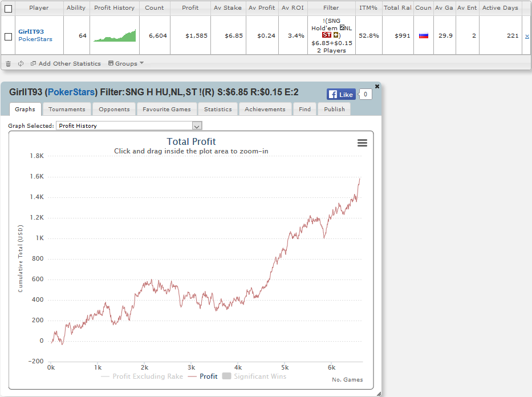Open the Achievements tab
The image size is (532, 397).
[x=265, y=110]
